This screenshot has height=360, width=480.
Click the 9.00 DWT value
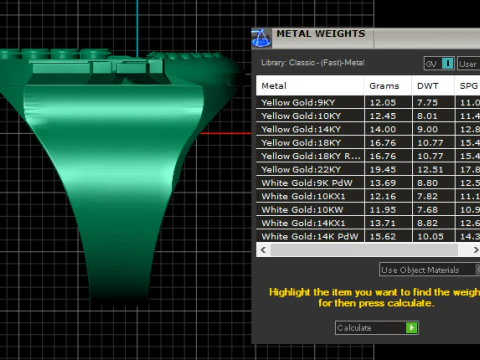pos(427,129)
